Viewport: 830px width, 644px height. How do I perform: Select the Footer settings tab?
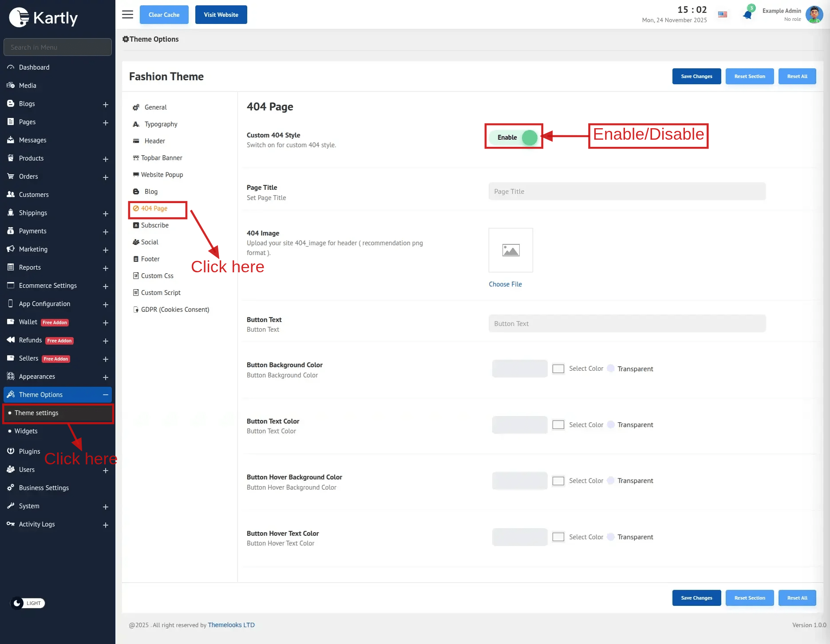click(x=150, y=259)
